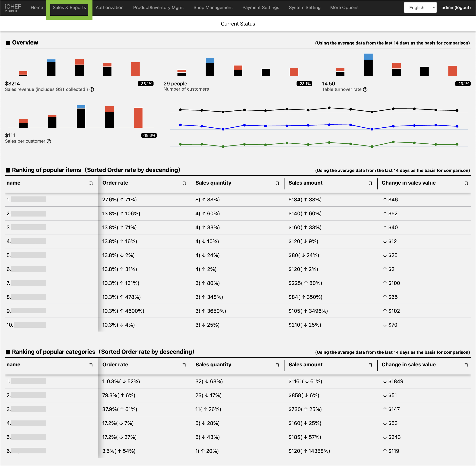
Task: Click sort icon for items Sales amount
Action: click(370, 183)
